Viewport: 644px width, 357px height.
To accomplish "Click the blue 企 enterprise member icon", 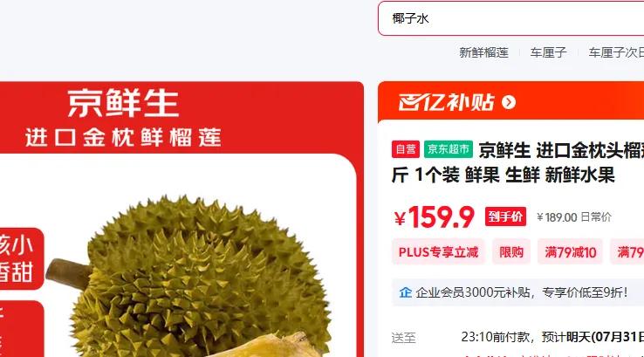I will 406,292.
